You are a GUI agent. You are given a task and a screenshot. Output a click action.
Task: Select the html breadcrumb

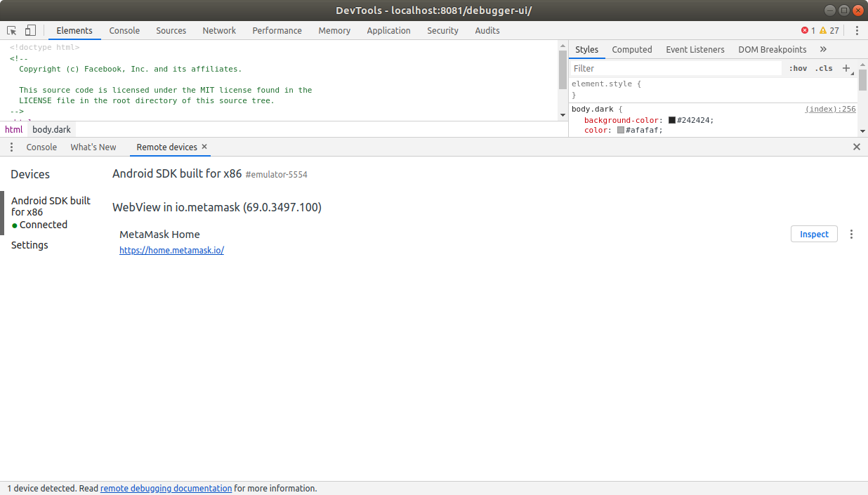(13, 129)
